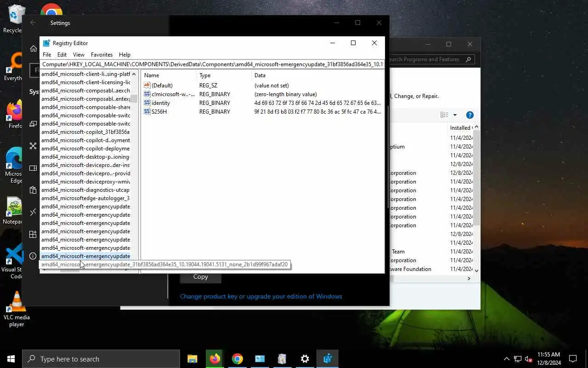Viewport: 588px width, 368px height.
Task: Open the Registry Editor Favorites menu
Action: [x=102, y=54]
